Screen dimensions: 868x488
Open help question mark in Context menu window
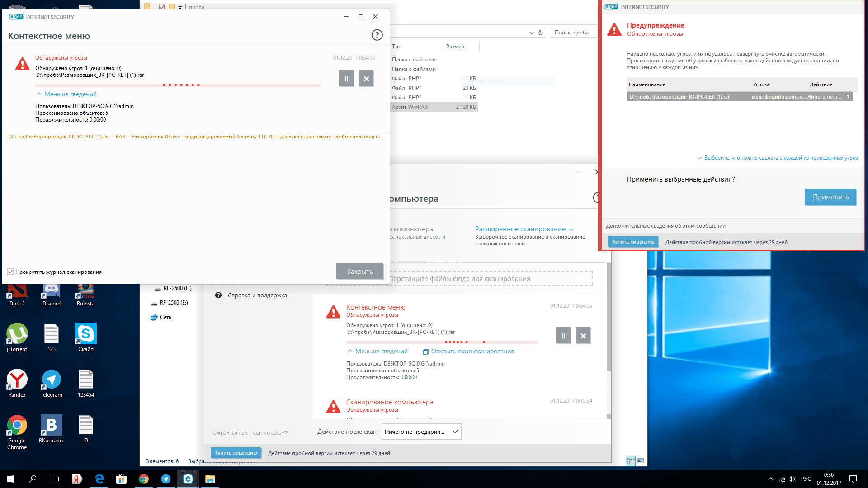pyautogui.click(x=377, y=35)
